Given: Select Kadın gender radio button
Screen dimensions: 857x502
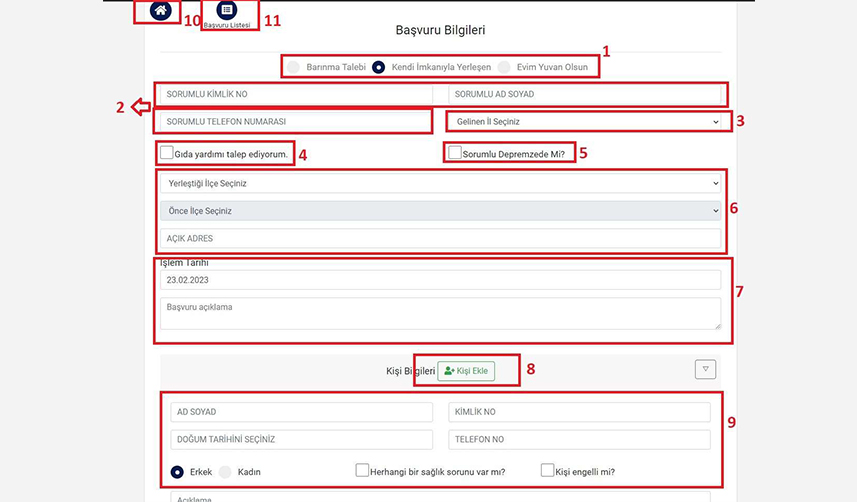Looking at the screenshot, I should pos(225,471).
